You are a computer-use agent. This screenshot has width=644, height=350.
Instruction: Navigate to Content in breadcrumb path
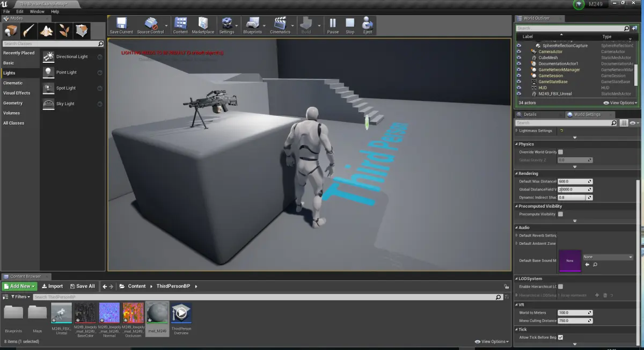coord(137,286)
